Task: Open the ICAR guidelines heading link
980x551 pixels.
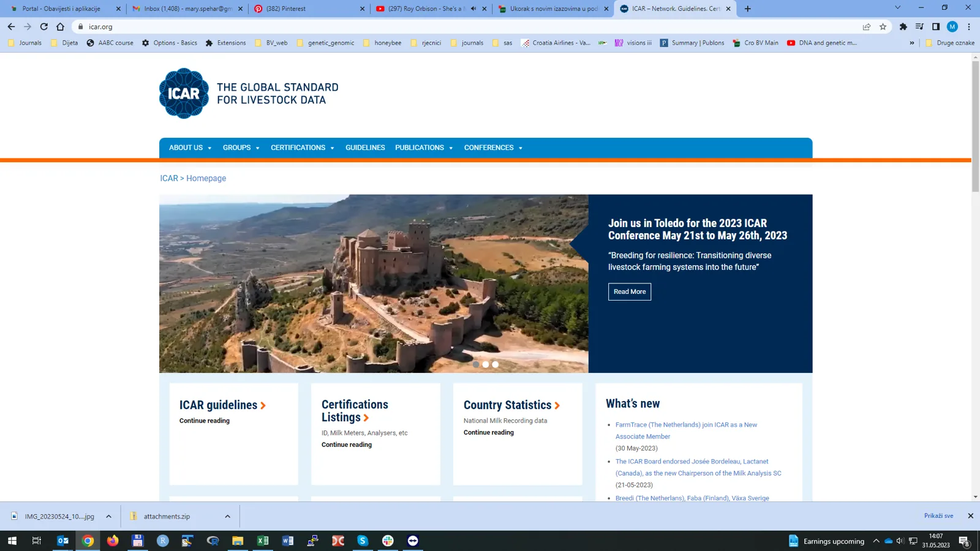Action: [222, 405]
